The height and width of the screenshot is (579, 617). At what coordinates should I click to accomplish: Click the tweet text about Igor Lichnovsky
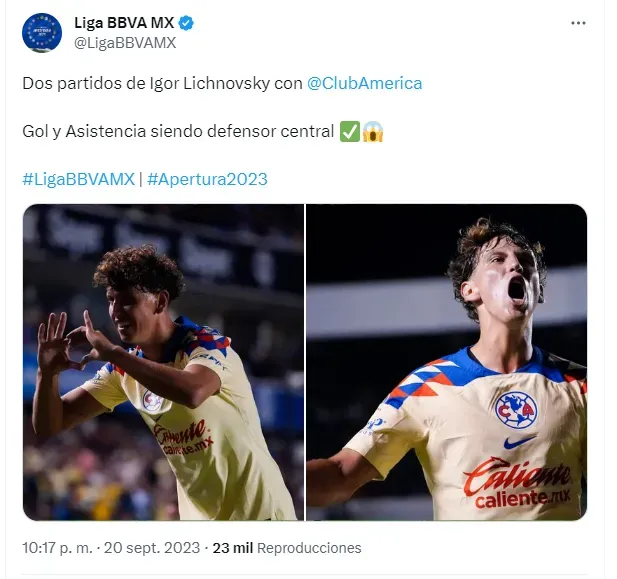click(222, 83)
